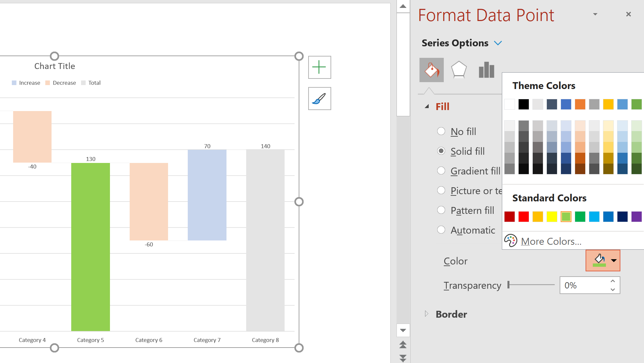The height and width of the screenshot is (363, 644).
Task: Choose the Pattern fill radio button
Action: [x=441, y=210]
